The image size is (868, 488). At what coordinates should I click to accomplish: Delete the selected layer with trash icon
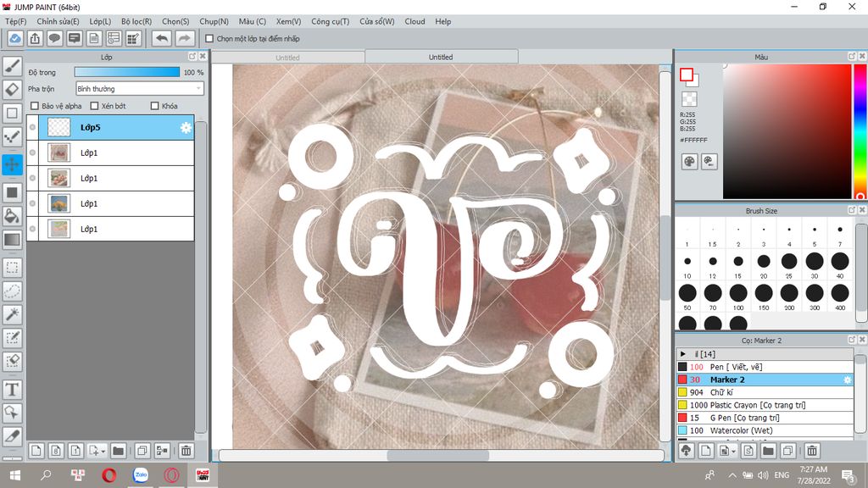tap(186, 451)
